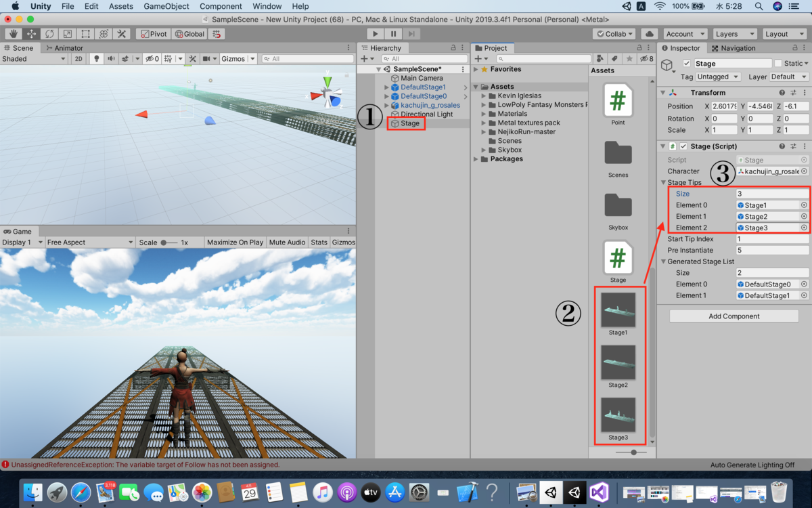The width and height of the screenshot is (812, 508).
Task: Open the Shaded draw mode dropdown
Action: (34, 59)
